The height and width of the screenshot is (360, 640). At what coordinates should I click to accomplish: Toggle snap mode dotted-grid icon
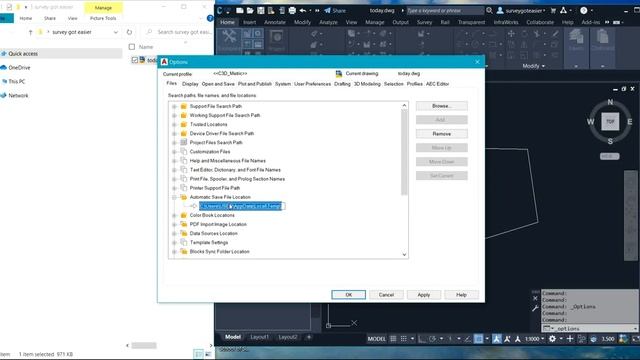tap(403, 339)
